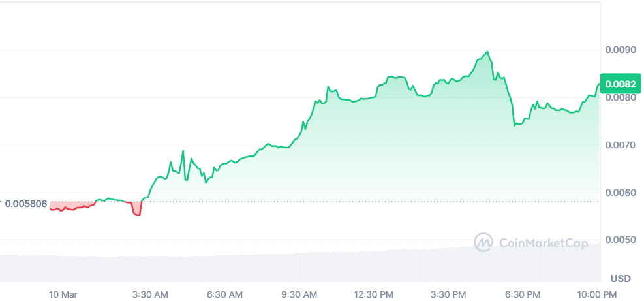Click the green 0.0082 current price tag
The width and height of the screenshot is (644, 301).
(617, 84)
